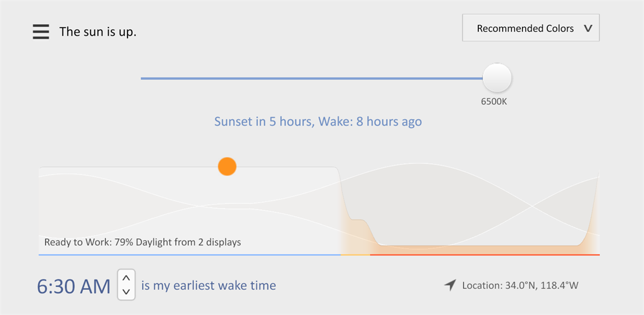
Task: Open the Location 34.0°N, 118.4°W setting
Action: 519,285
